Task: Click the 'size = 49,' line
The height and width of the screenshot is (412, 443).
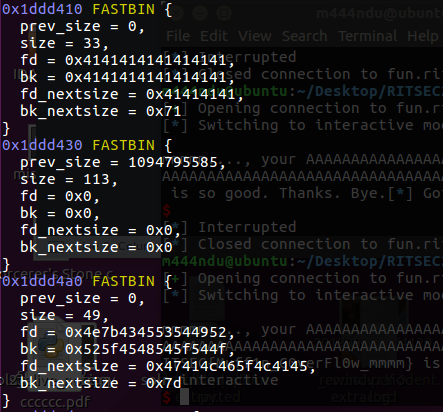Action: [x=64, y=315]
